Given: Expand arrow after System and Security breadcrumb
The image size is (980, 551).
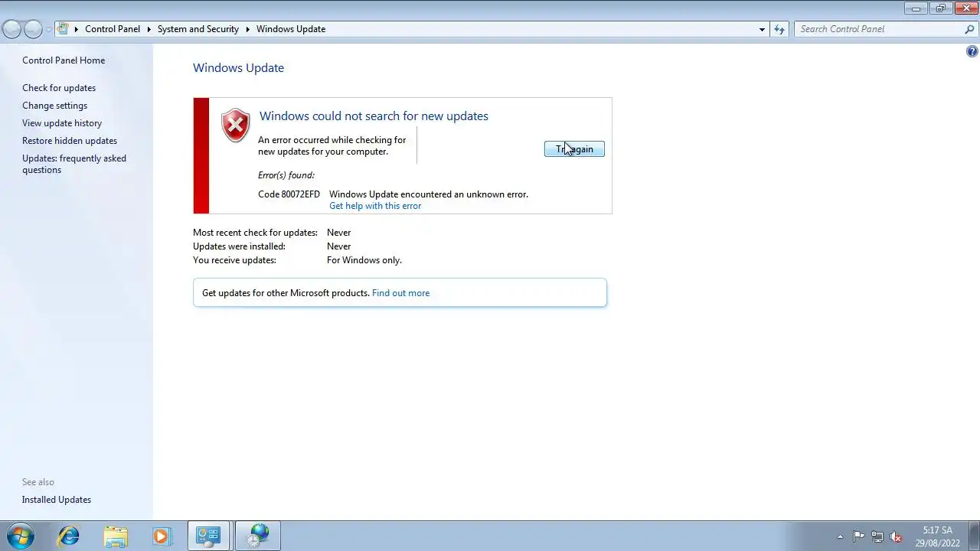Looking at the screenshot, I should (248, 29).
